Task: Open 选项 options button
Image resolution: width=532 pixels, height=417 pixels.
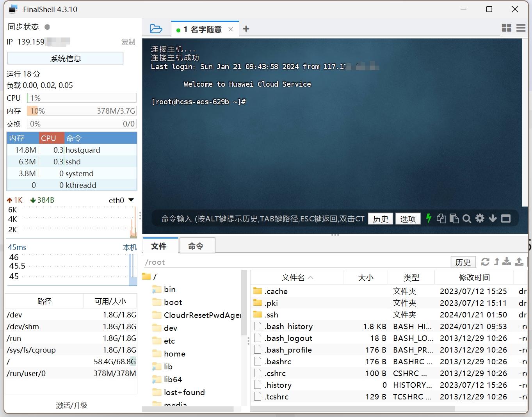Action: pyautogui.click(x=408, y=219)
